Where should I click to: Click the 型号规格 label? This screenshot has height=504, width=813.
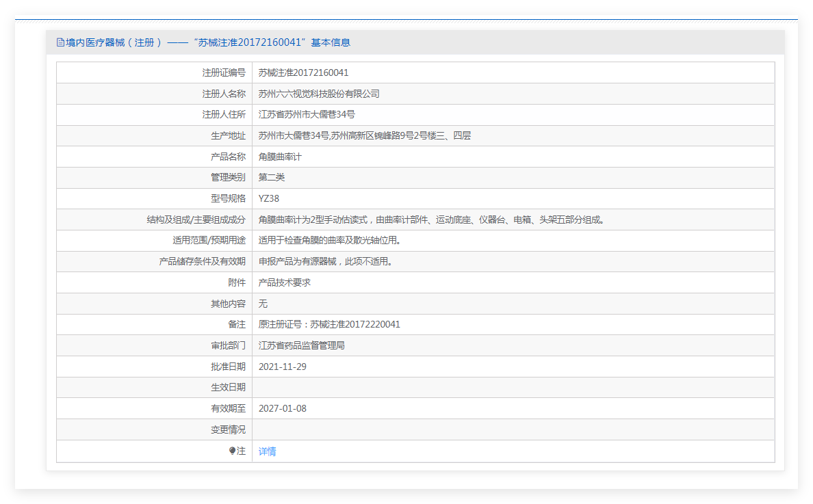(x=228, y=198)
